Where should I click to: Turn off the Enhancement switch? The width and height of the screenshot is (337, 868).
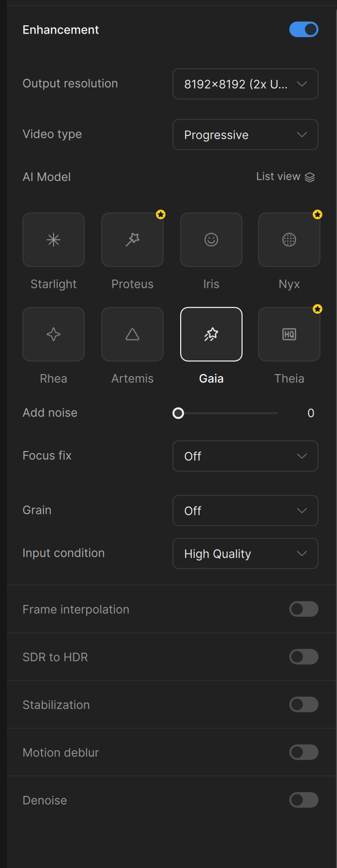[x=304, y=30]
